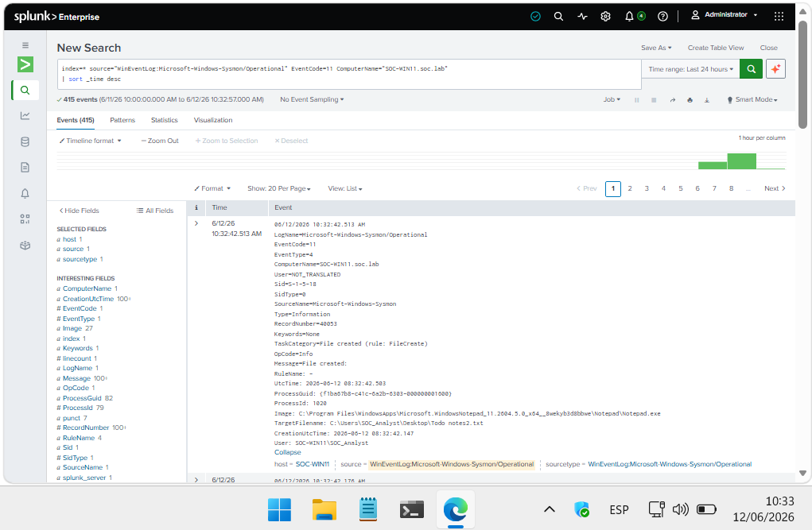This screenshot has width=812, height=530.
Task: Open Microsoft Edge in taskbar
Action: coord(456,510)
